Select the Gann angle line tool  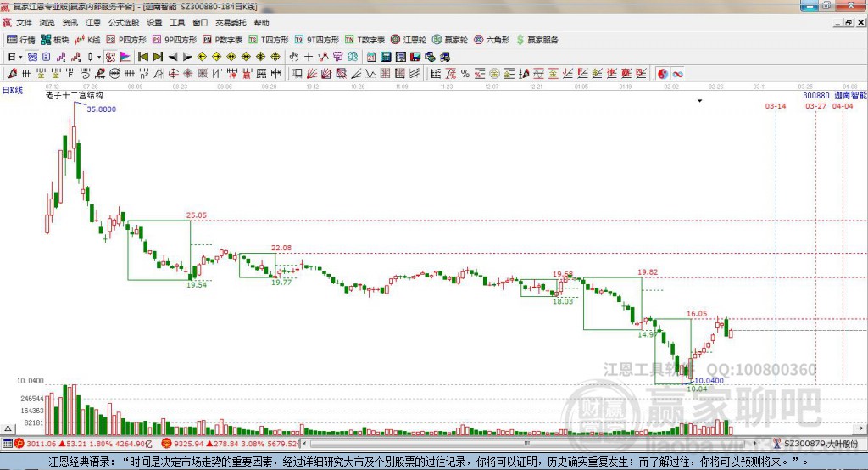[356, 74]
